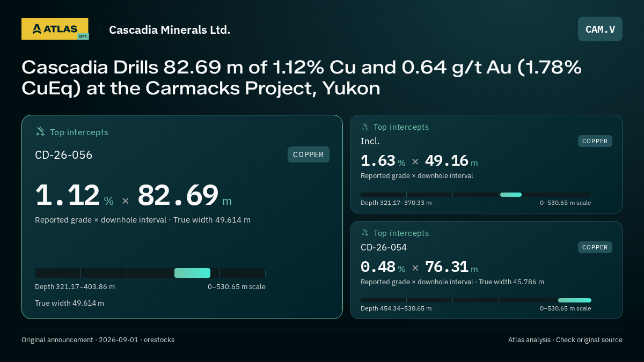644x362 pixels.
Task: Click the headline beginning 'Cascadia Drills 82.69 m'
Action: [x=302, y=78]
